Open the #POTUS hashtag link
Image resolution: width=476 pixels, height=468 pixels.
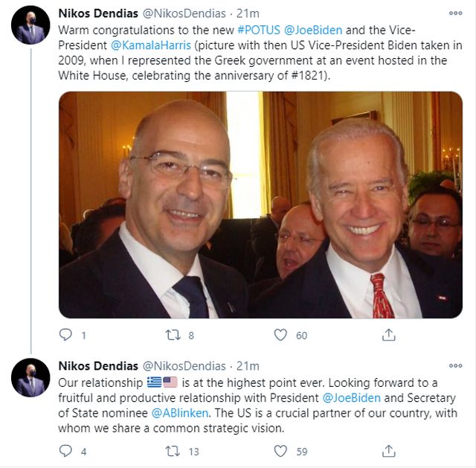pos(259,30)
